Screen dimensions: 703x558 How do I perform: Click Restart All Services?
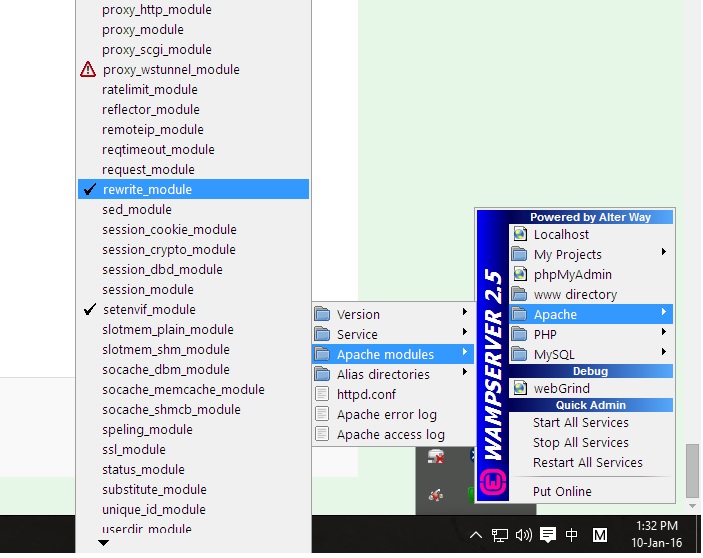(591, 462)
